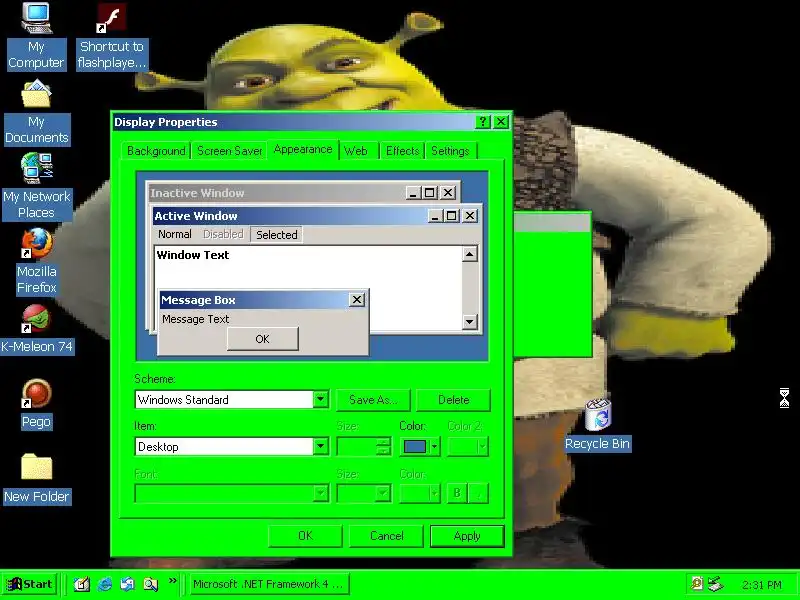Click the Delete scheme button

[x=454, y=400]
